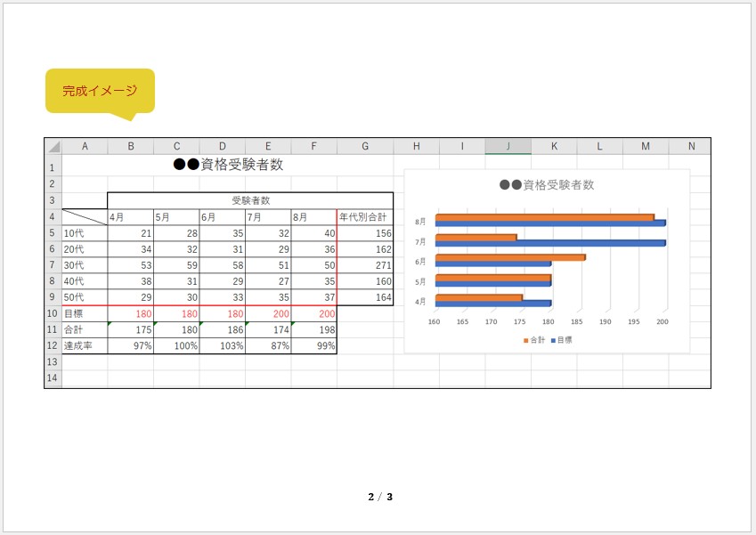Select row 1 header
756x535 pixels.
pos(53,167)
